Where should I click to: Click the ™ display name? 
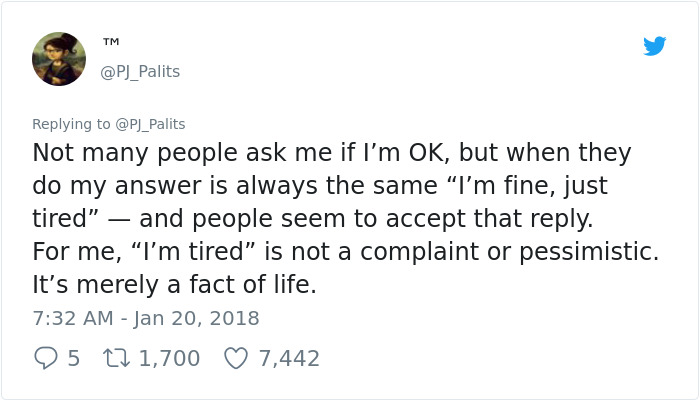coord(111,43)
